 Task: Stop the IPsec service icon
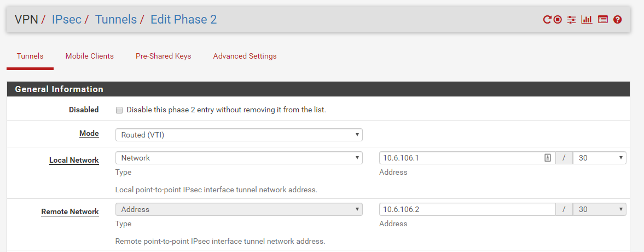[558, 19]
